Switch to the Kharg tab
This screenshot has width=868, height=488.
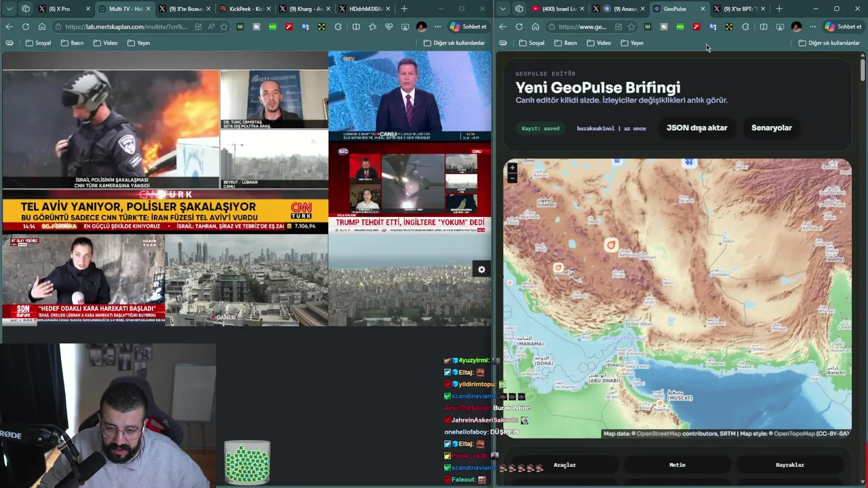pyautogui.click(x=306, y=9)
